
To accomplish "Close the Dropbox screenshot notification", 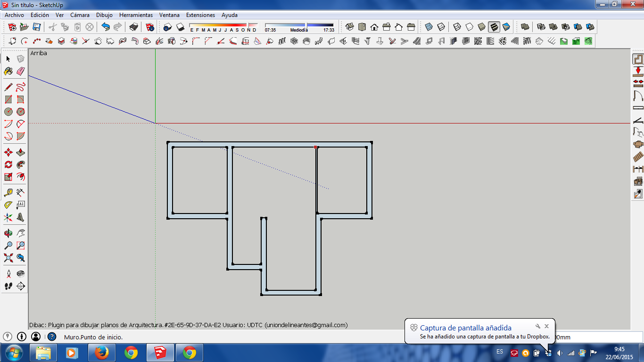I will (x=546, y=326).
